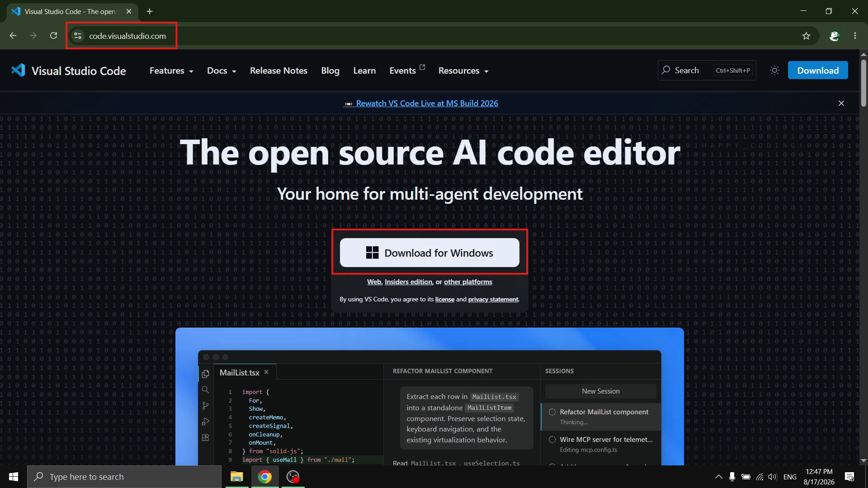868x488 pixels.
Task: Open the other platforms link
Action: coord(468,282)
